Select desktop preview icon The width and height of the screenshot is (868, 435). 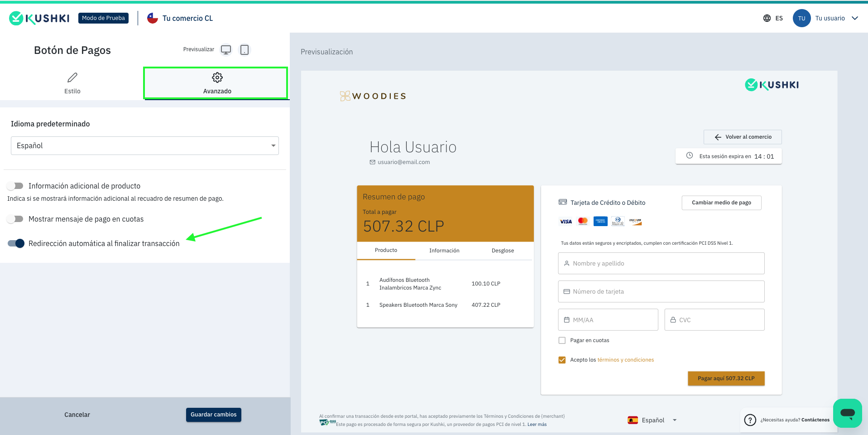point(226,50)
